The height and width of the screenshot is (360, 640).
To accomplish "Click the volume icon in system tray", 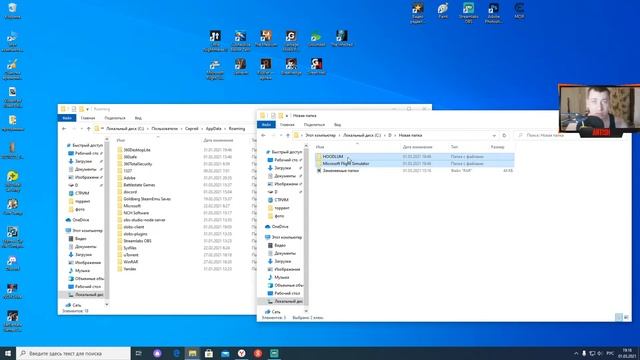I will [x=600, y=353].
